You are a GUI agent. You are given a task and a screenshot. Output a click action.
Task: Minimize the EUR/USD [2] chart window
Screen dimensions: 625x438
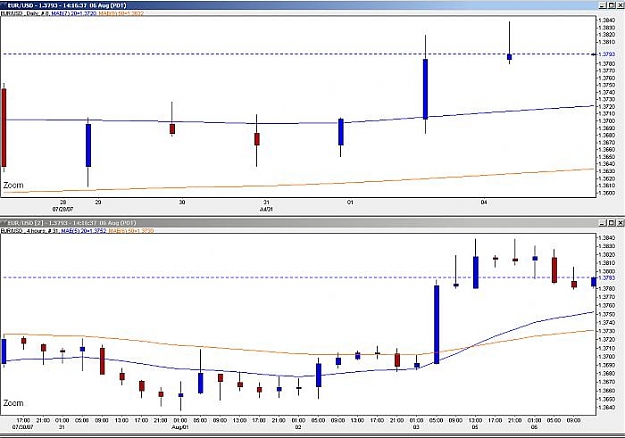click(603, 223)
